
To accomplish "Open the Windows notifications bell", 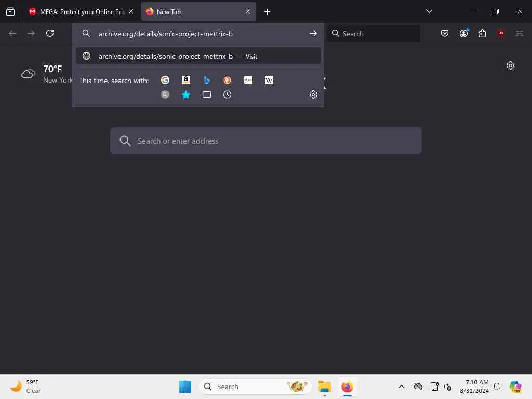I will point(497,387).
